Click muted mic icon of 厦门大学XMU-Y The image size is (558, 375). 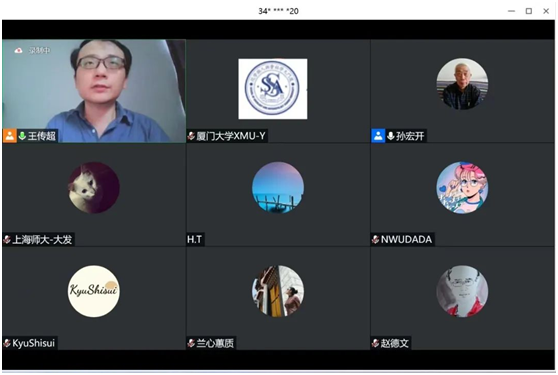pos(191,136)
